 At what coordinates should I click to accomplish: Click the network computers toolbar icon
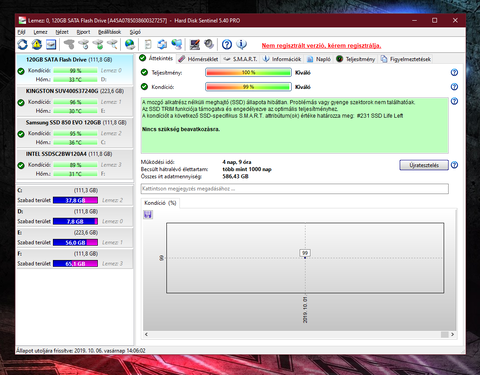pyautogui.click(x=176, y=44)
